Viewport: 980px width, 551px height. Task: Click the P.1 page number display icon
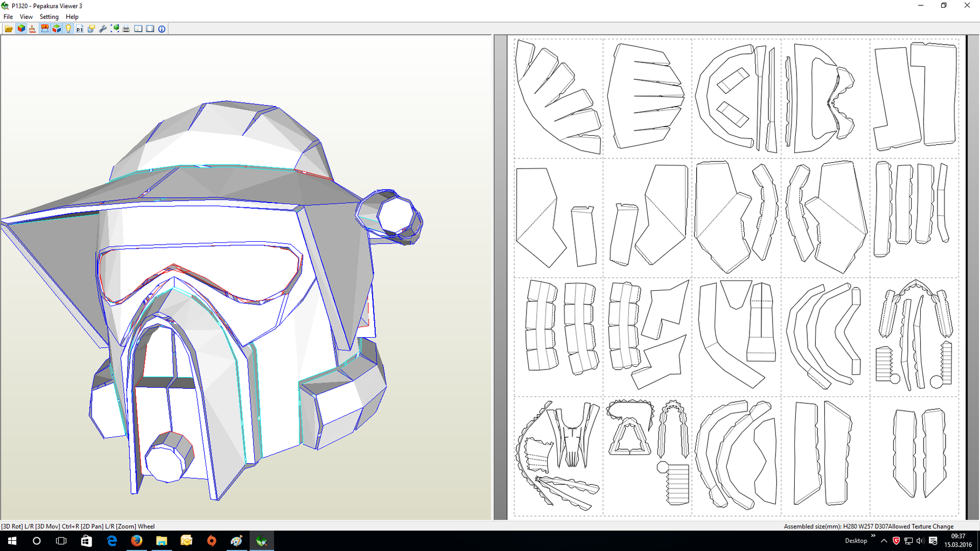(79, 29)
